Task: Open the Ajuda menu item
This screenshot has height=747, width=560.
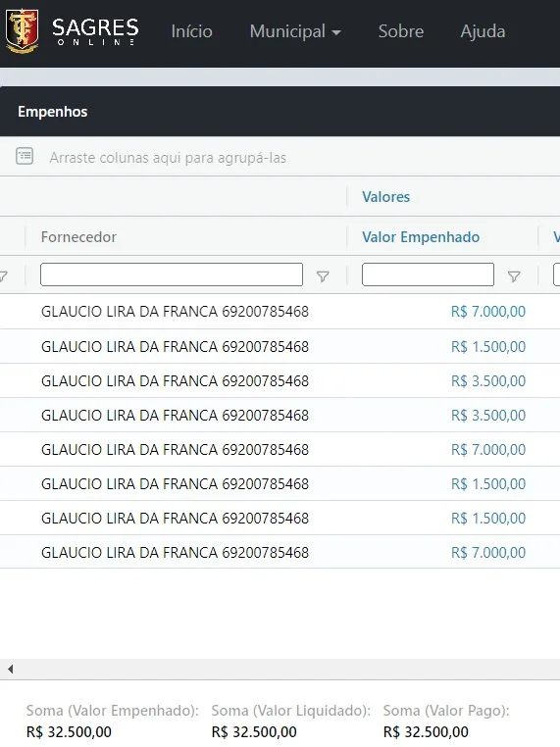Action: tap(483, 31)
